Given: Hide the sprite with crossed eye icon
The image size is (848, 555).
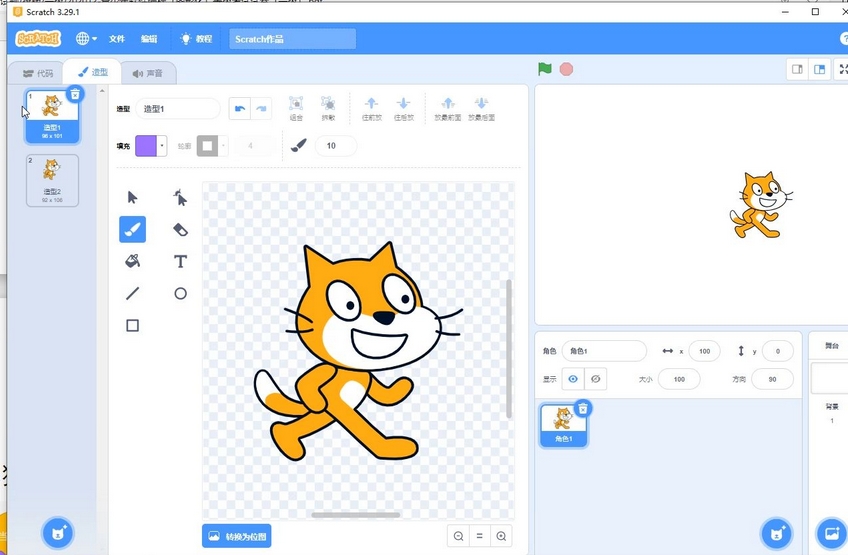Looking at the screenshot, I should click(x=595, y=379).
